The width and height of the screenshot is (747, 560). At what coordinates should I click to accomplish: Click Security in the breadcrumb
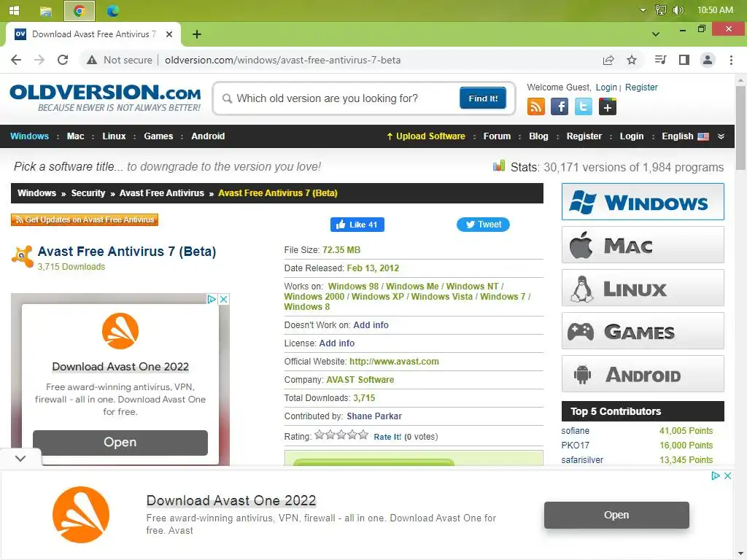tap(88, 193)
